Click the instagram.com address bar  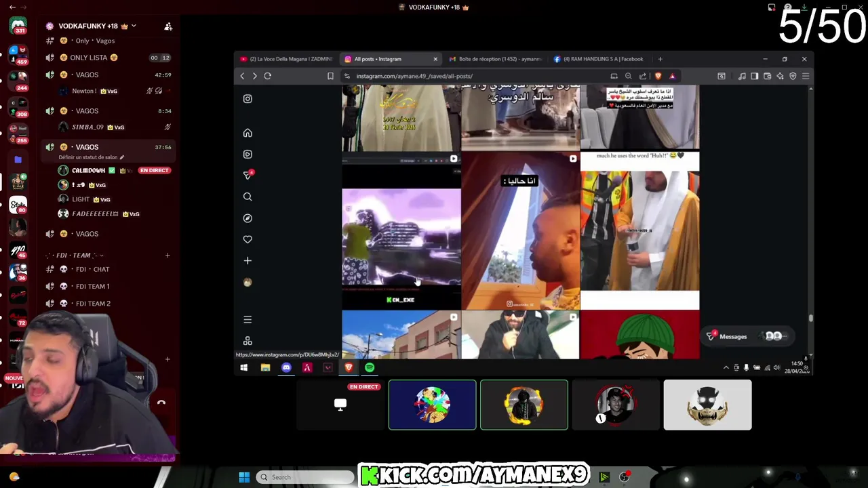475,76
